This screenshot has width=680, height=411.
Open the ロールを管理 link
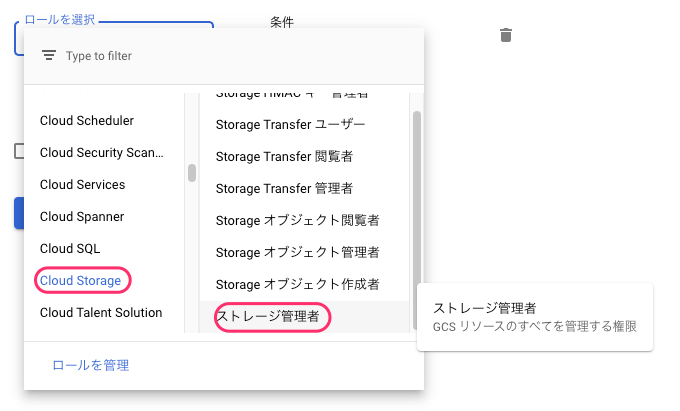[91, 365]
